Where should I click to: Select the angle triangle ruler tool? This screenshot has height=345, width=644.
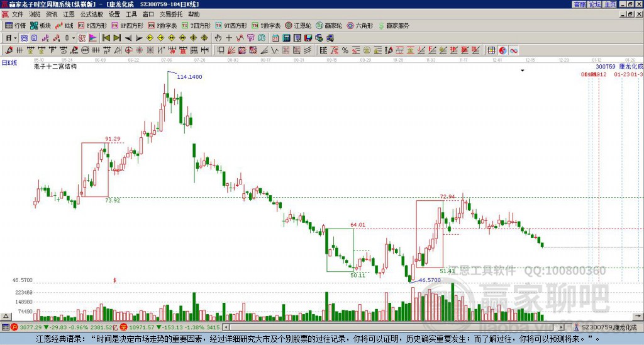118,50
